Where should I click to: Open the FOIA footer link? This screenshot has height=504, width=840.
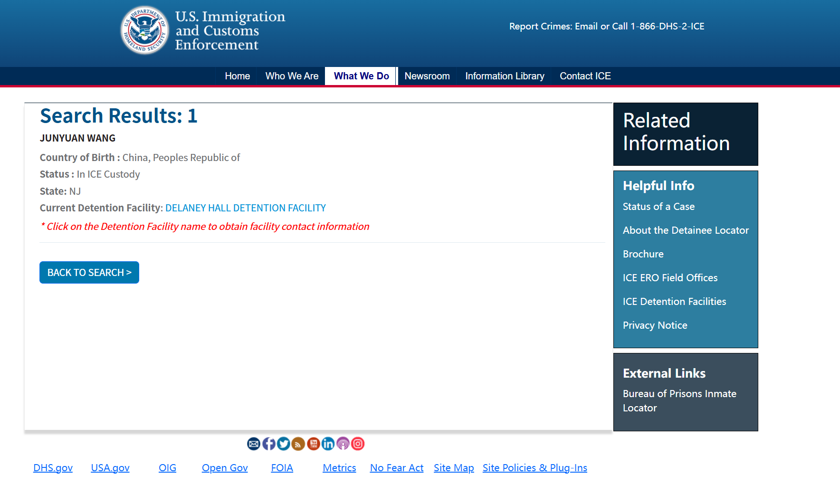[282, 468]
